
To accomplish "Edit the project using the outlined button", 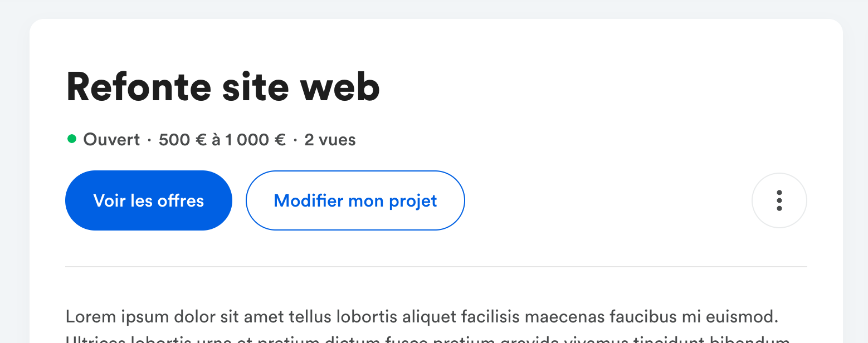I will click(355, 200).
